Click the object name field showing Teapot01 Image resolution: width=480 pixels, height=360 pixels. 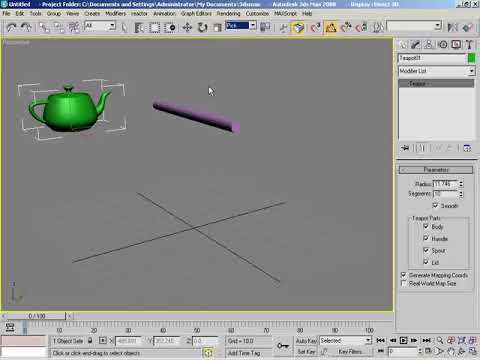pyautogui.click(x=432, y=58)
